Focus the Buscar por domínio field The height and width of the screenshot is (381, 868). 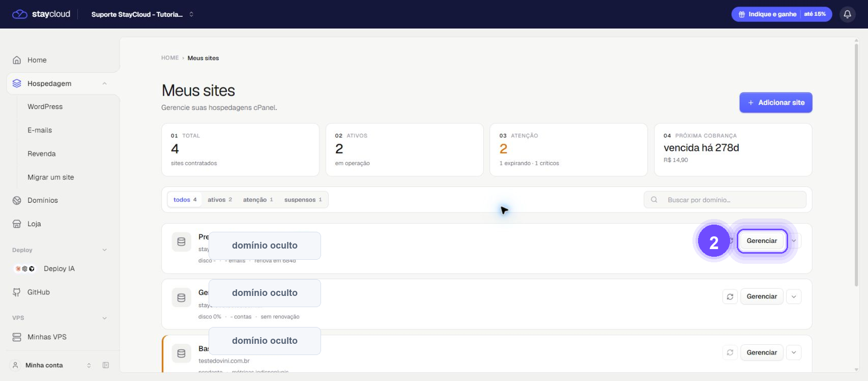click(x=725, y=200)
